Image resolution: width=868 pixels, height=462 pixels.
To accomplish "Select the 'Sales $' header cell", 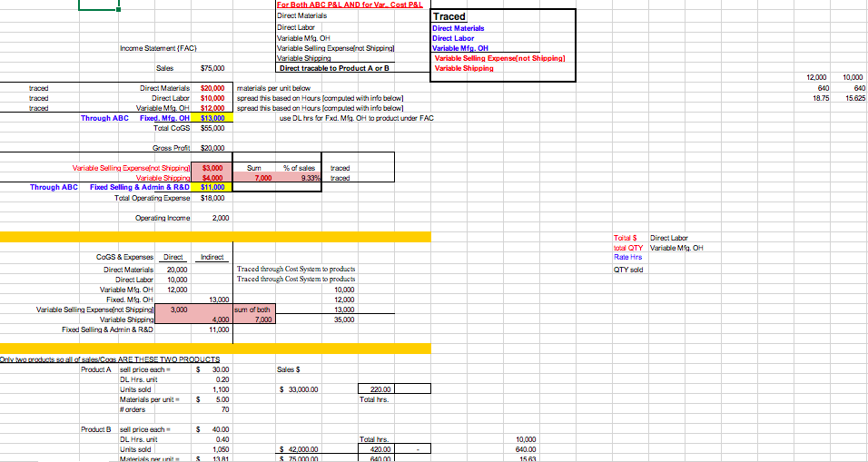I will (287, 369).
